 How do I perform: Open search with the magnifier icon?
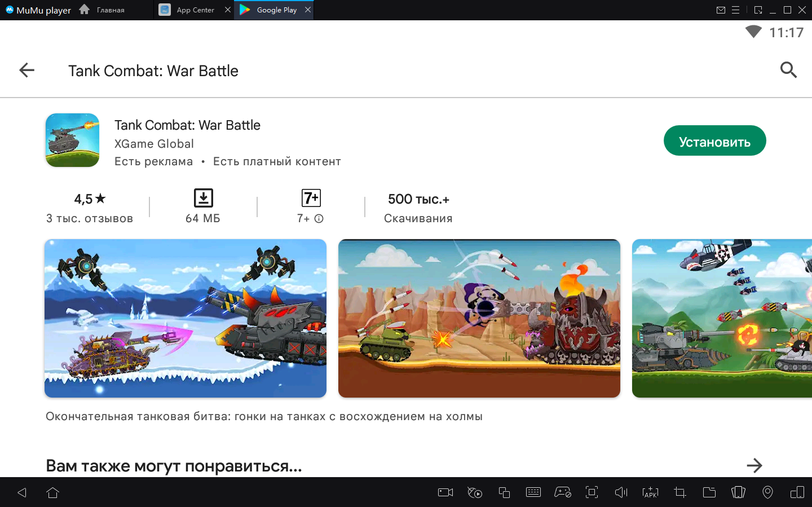[788, 70]
